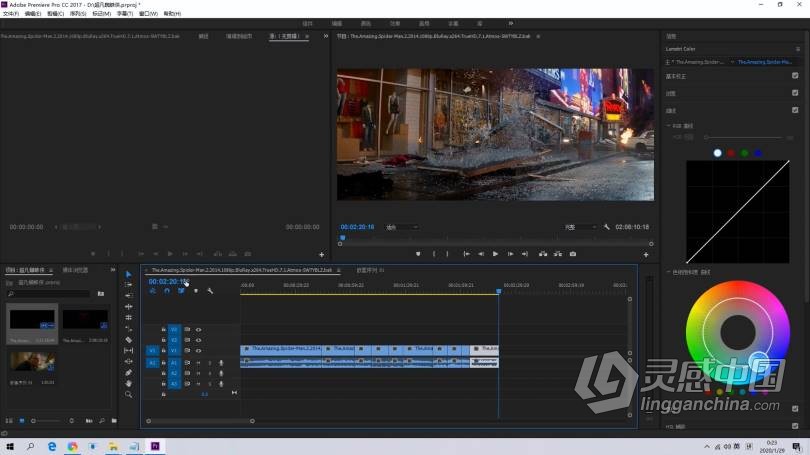Create new bin in Project panel
The width and height of the screenshot is (810, 455).
[x=114, y=421]
